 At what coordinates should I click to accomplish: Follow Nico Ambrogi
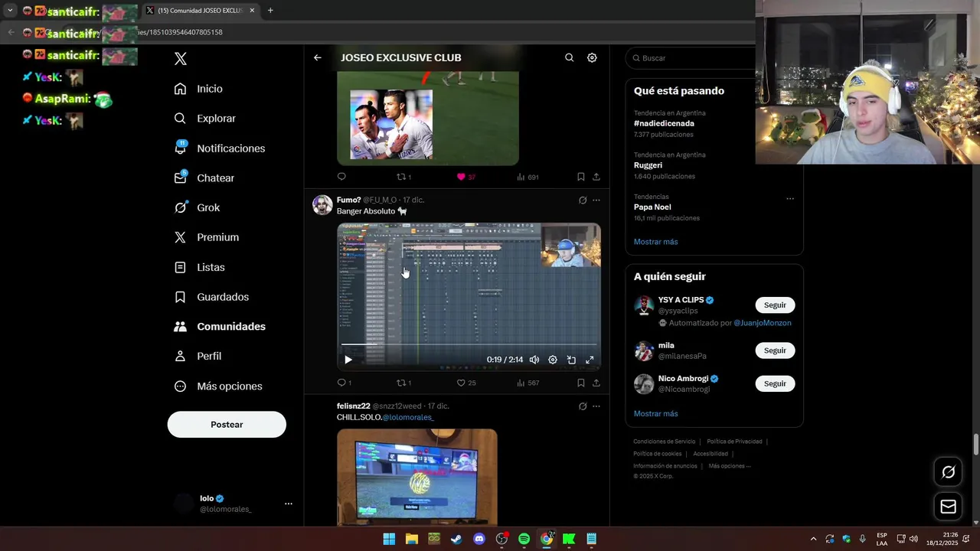pyautogui.click(x=775, y=383)
